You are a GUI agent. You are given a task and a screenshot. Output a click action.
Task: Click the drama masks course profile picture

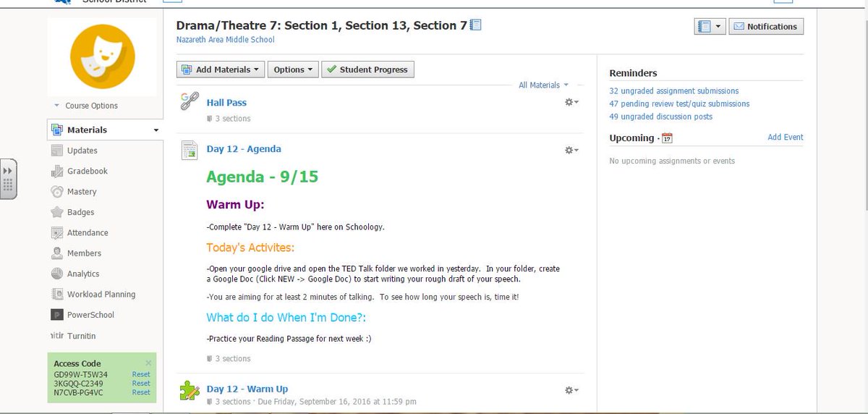pos(103,57)
